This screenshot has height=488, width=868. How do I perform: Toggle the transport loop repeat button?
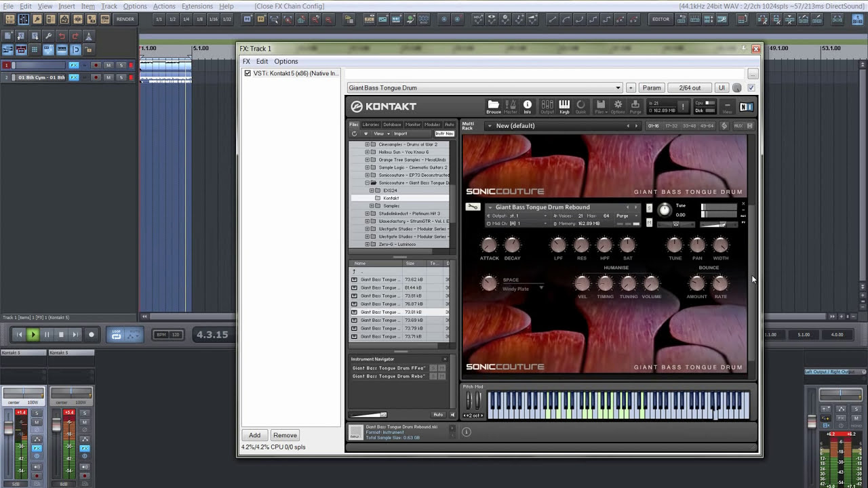[116, 335]
